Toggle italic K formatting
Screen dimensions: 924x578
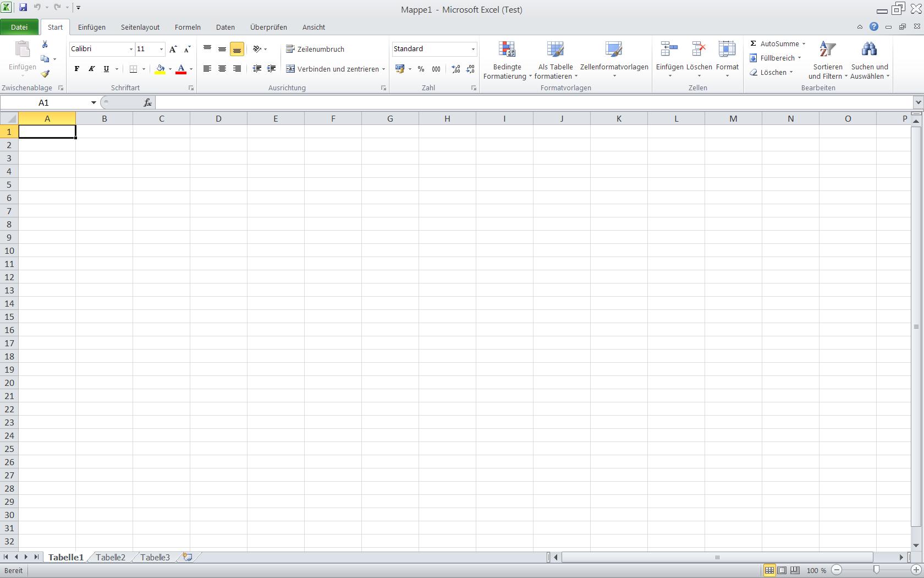[91, 69]
